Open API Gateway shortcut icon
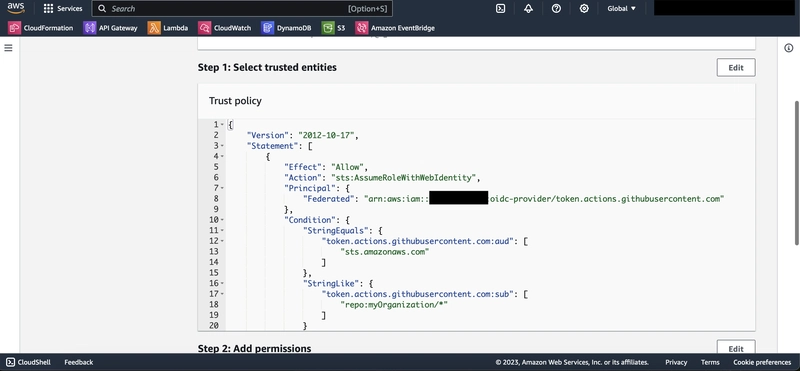 [x=90, y=28]
